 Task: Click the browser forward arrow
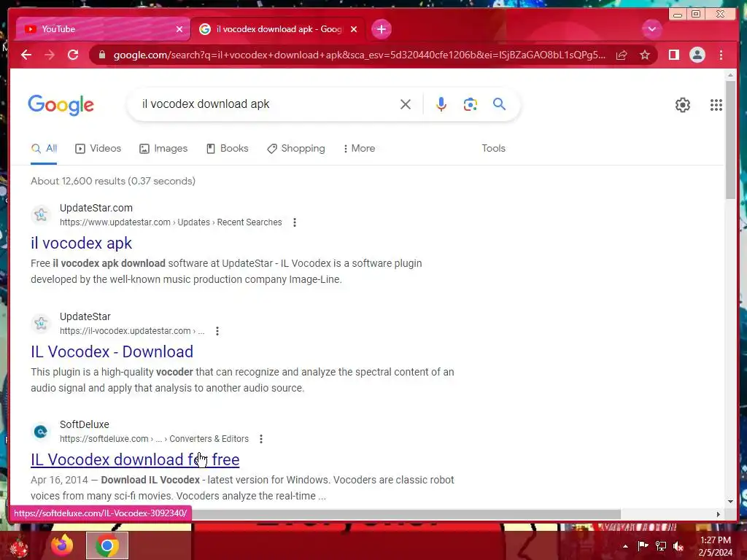click(x=49, y=55)
